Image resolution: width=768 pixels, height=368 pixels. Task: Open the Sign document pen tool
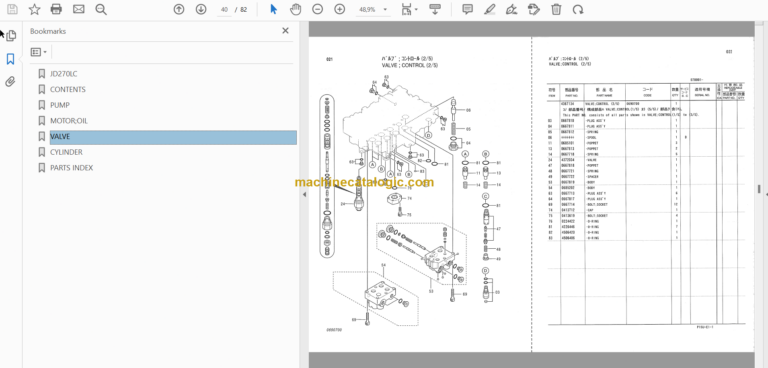[x=511, y=9]
